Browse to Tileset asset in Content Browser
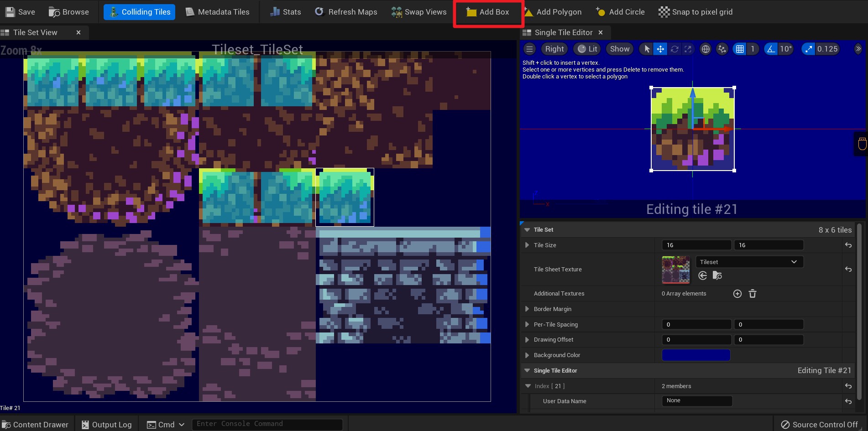Image resolution: width=868 pixels, height=431 pixels. coord(717,275)
